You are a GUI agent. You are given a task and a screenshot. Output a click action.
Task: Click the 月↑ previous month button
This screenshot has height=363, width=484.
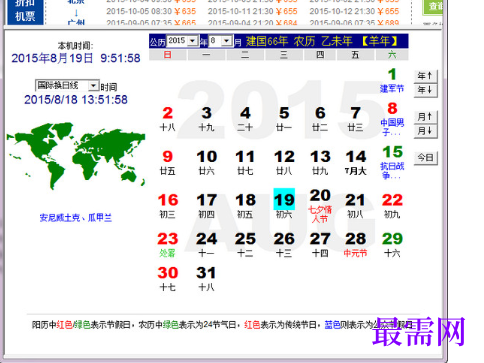click(425, 117)
